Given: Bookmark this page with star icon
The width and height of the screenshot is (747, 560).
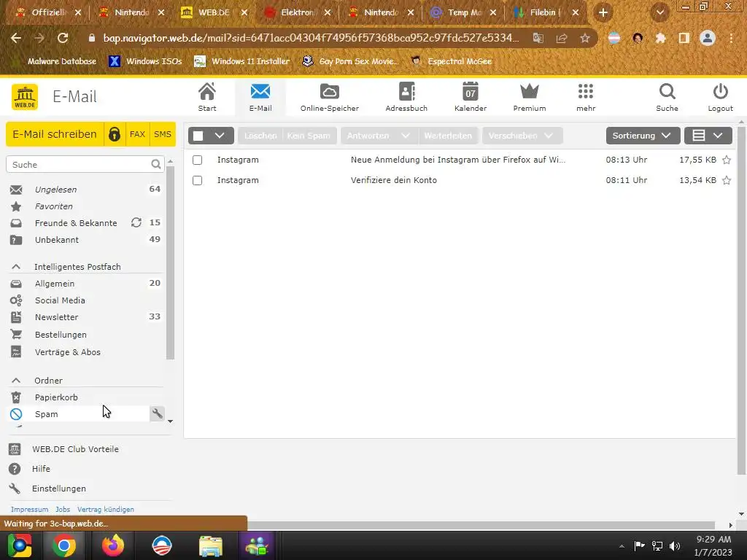Looking at the screenshot, I should pyautogui.click(x=585, y=38).
